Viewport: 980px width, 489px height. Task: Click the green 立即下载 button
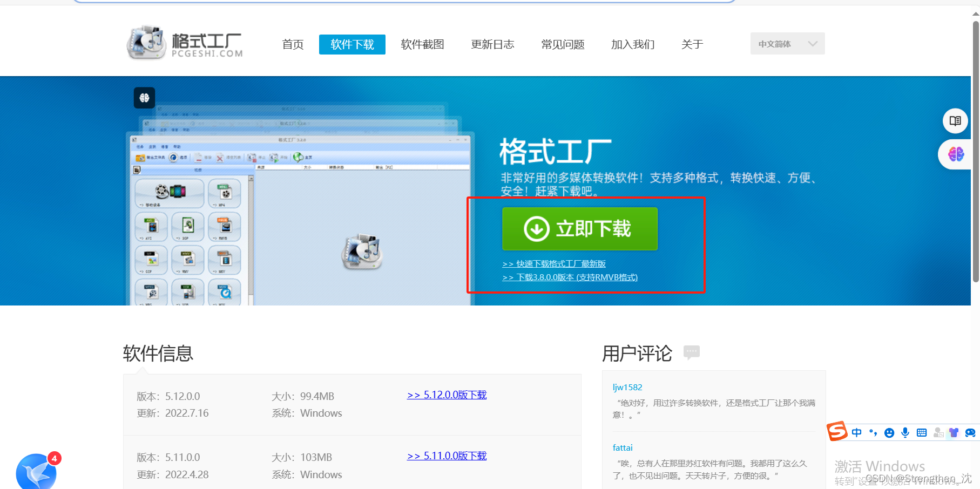pyautogui.click(x=580, y=229)
